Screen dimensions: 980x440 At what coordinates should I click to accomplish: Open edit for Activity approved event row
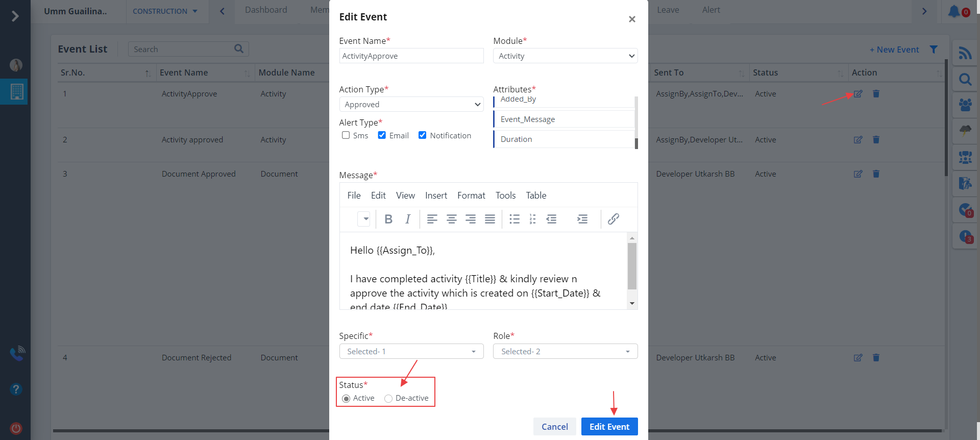coord(858,140)
